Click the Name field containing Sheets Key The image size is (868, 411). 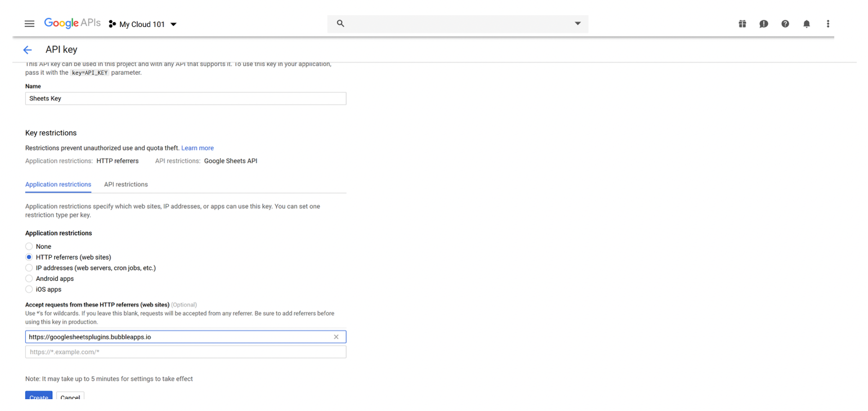[x=186, y=99]
